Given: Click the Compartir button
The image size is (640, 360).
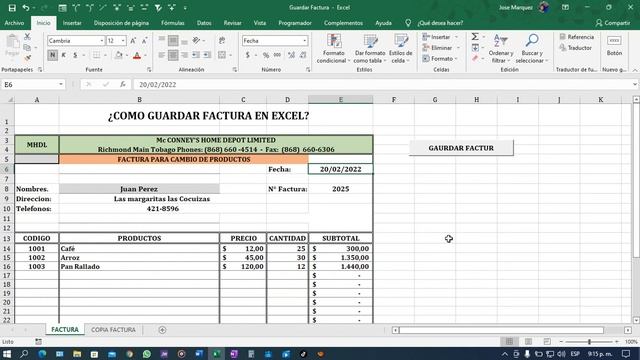Looking at the screenshot, I should [x=613, y=23].
